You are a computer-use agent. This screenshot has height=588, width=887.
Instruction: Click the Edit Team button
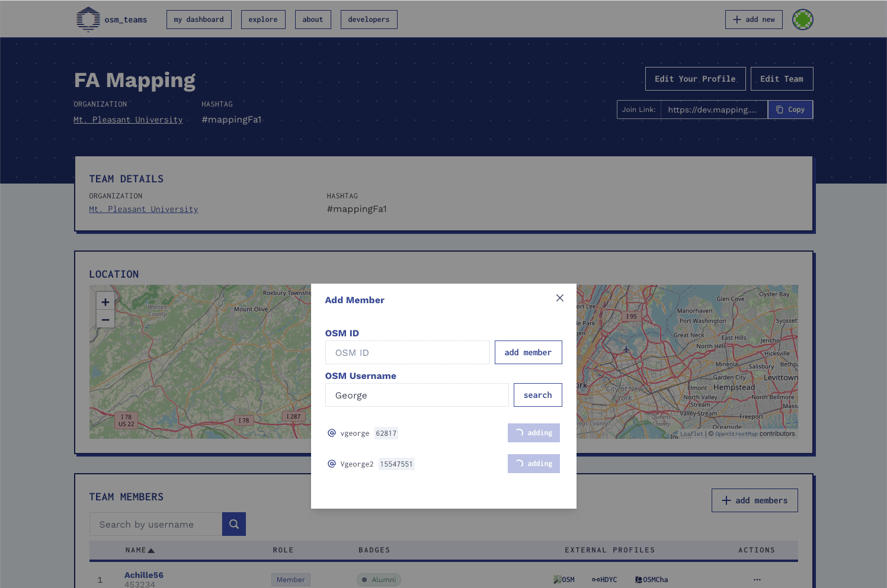tap(782, 78)
